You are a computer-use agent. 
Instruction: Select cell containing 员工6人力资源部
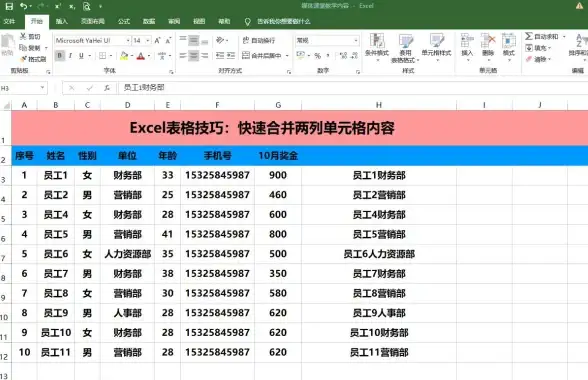(x=379, y=254)
